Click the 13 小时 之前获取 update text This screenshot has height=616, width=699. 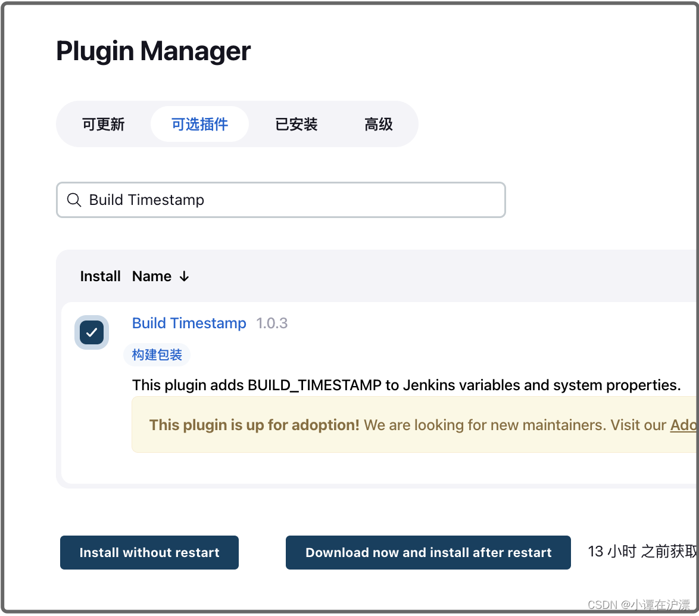tap(642, 552)
